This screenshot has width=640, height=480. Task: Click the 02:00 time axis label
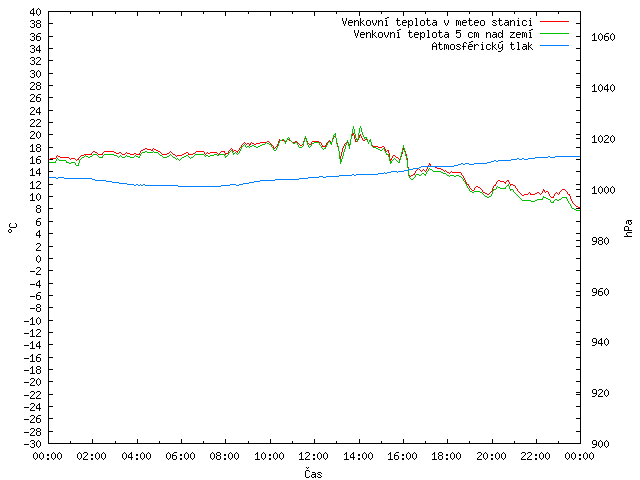(x=91, y=456)
